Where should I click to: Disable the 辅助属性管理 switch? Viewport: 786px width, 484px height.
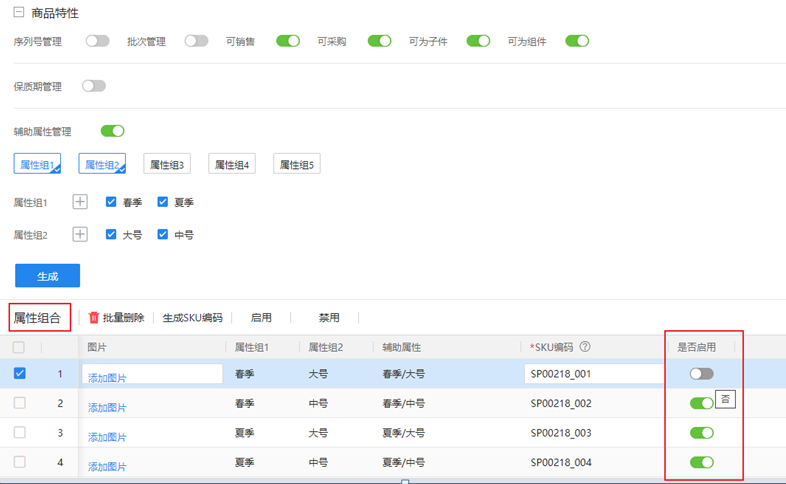tap(112, 131)
